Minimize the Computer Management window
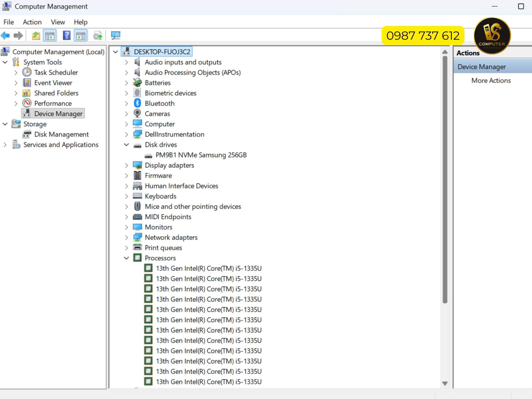 494,6
